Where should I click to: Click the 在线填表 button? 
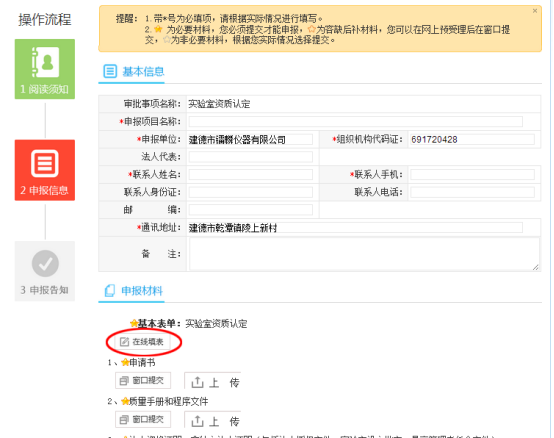coord(143,342)
